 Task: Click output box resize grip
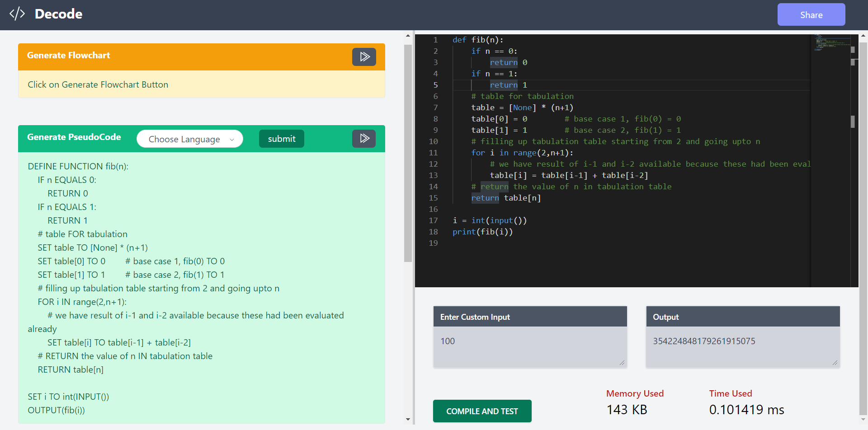point(835,363)
